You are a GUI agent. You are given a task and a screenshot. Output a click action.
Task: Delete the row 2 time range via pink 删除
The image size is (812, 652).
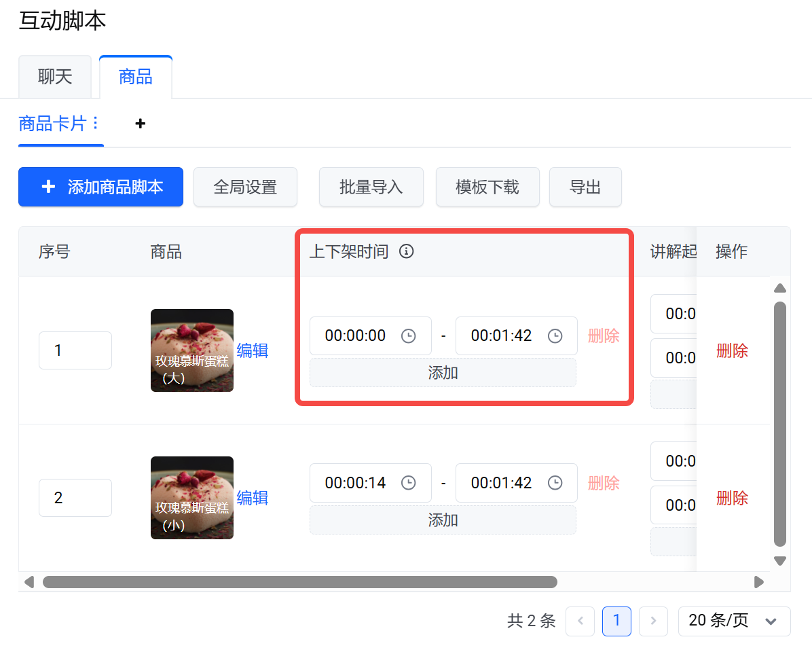click(x=604, y=483)
